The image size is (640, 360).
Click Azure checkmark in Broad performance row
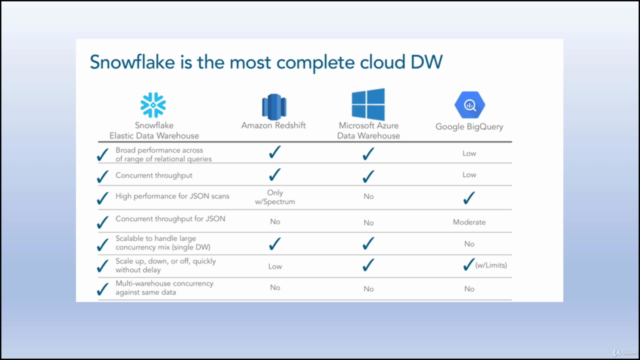point(369,154)
